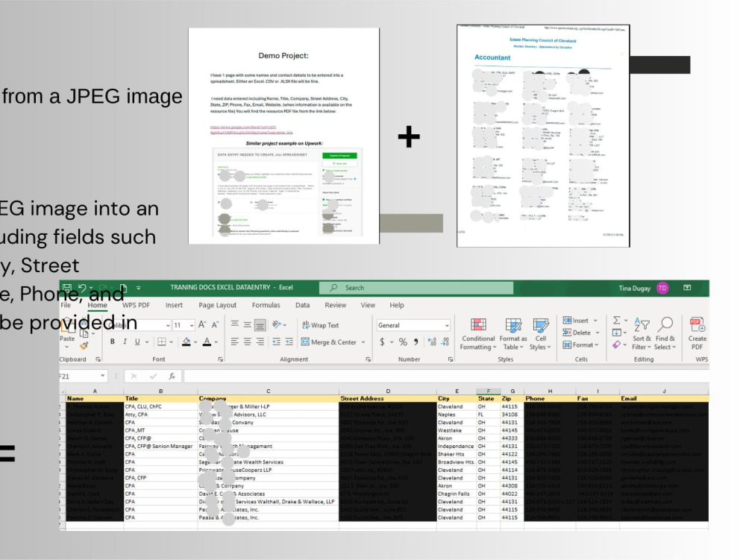Click Format button in Cells group
The width and height of the screenshot is (746, 560).
(x=580, y=345)
